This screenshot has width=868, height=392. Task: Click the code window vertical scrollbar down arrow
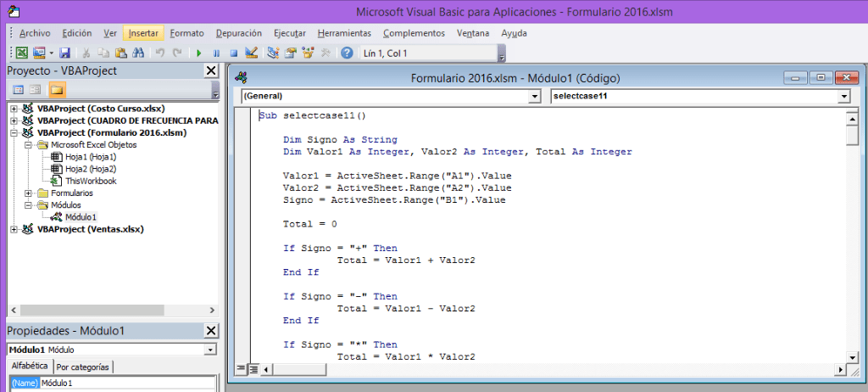[852, 357]
